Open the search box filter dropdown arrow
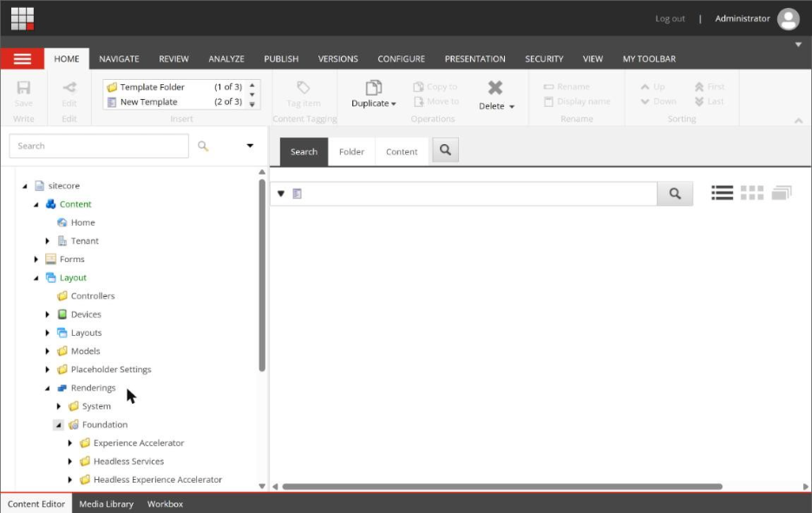 281,194
